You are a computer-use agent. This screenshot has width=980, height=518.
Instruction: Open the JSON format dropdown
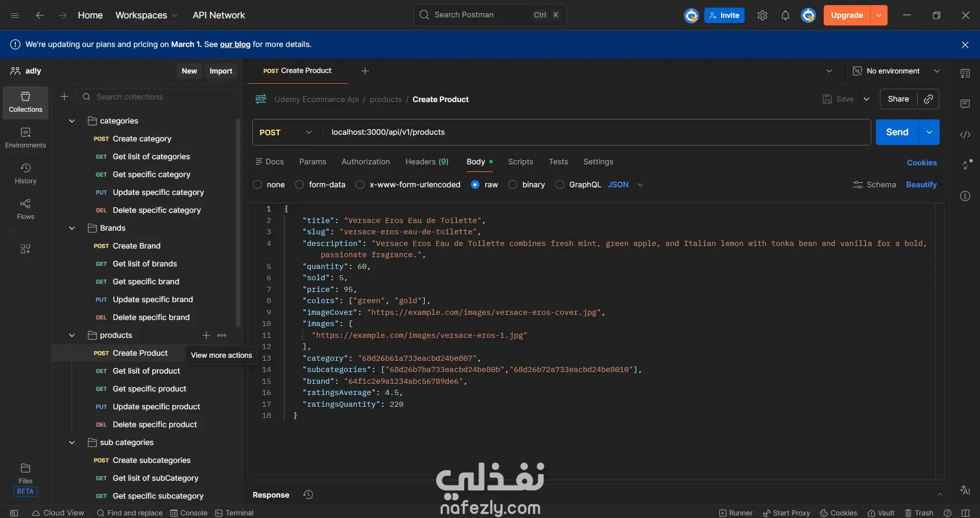pyautogui.click(x=625, y=185)
